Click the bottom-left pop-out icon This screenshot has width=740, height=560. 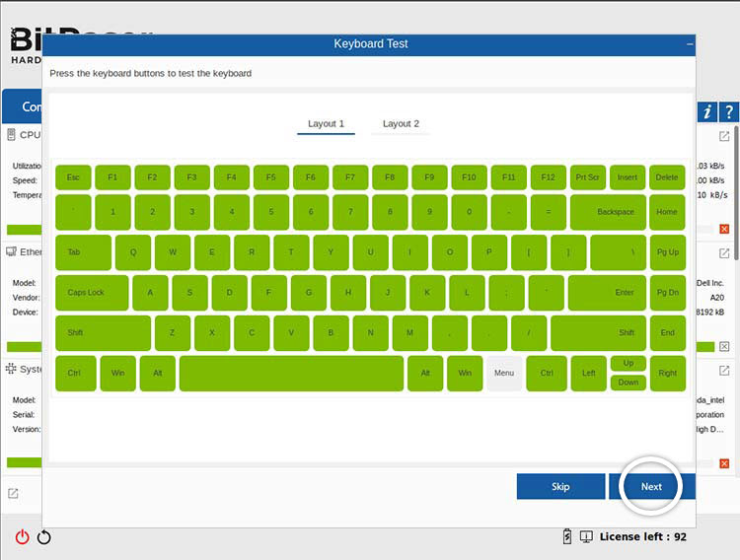point(13,493)
